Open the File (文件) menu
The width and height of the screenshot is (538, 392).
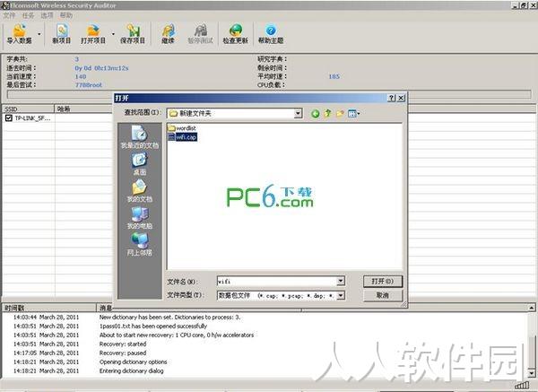click(x=9, y=15)
